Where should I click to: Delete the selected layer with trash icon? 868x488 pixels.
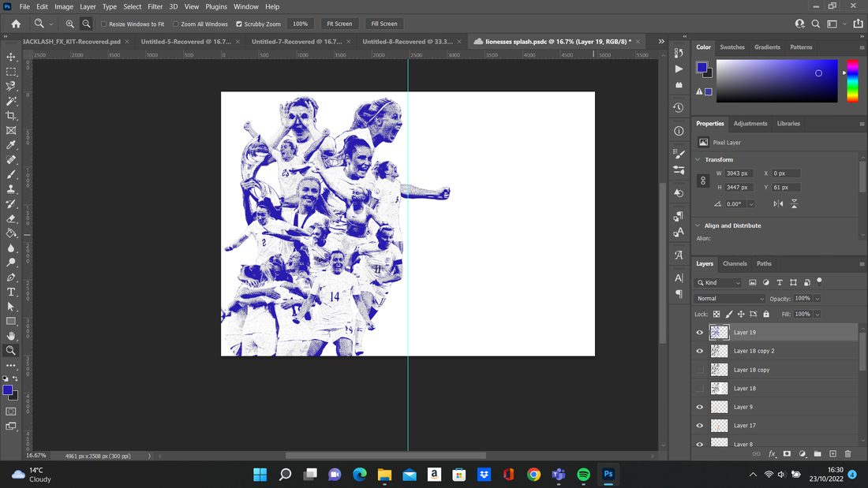pos(848,453)
